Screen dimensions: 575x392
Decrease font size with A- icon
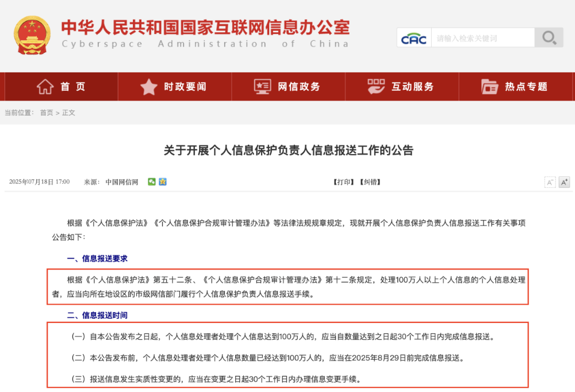tap(550, 182)
